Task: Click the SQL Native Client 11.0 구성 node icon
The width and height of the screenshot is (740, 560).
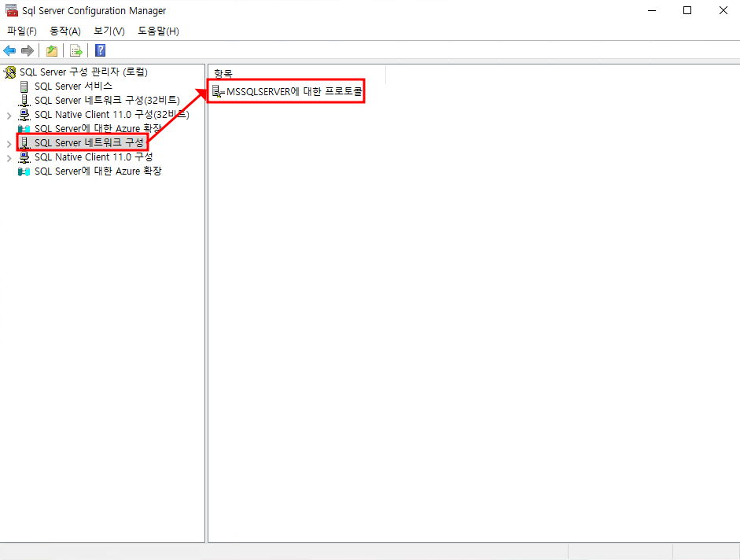Action: click(24, 157)
